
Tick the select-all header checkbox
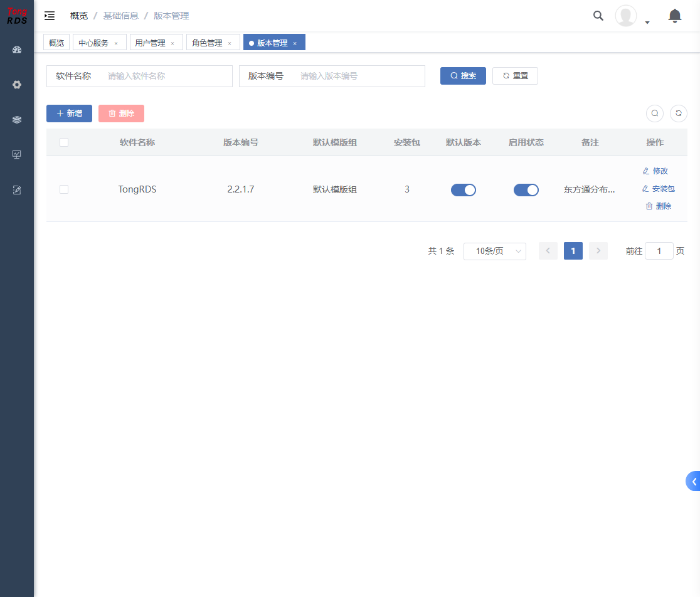coord(64,142)
